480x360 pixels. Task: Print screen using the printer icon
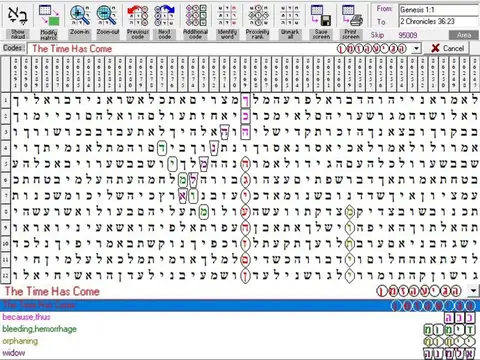351,16
